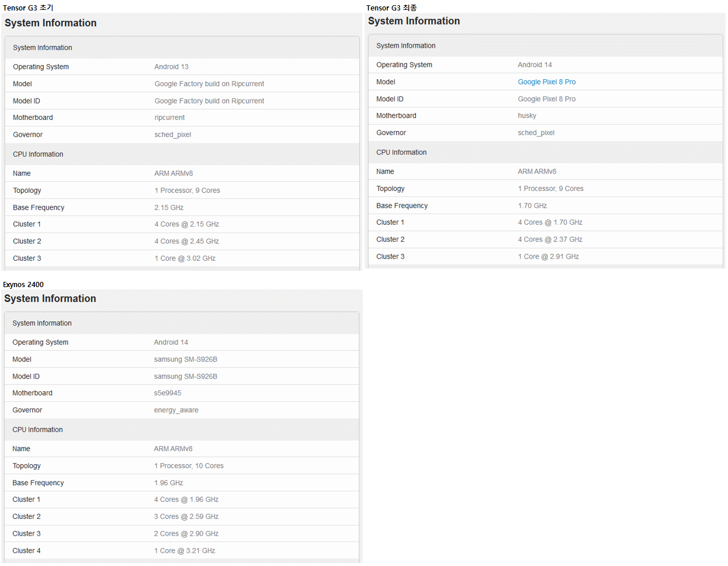Click the 's5e9945' motherboard value
Screen dimensions: 728x566
(x=167, y=393)
